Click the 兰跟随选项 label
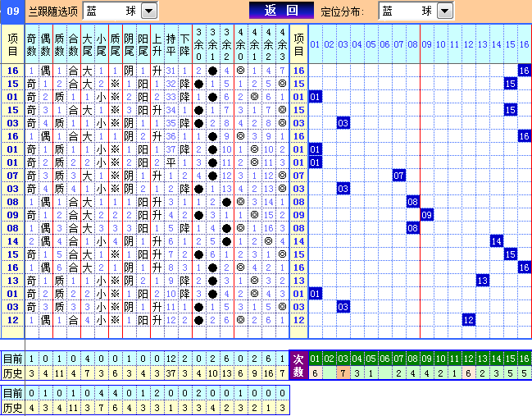The width and height of the screenshot is (532, 416). tap(53, 11)
